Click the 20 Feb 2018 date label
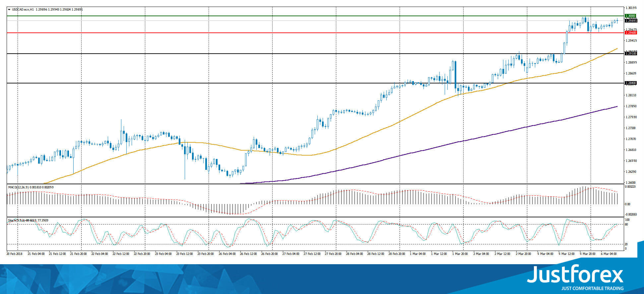Viewport: 644px width, 294px height. (x=15, y=254)
